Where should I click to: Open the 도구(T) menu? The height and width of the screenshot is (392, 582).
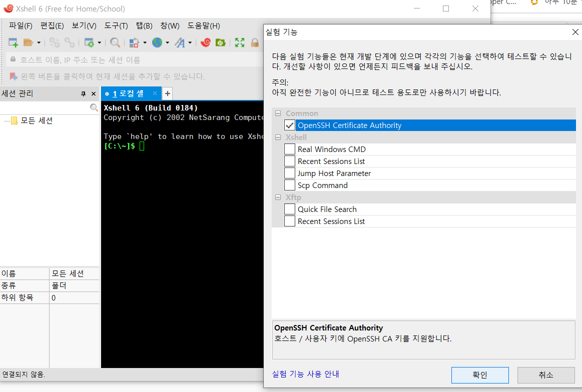(116, 25)
